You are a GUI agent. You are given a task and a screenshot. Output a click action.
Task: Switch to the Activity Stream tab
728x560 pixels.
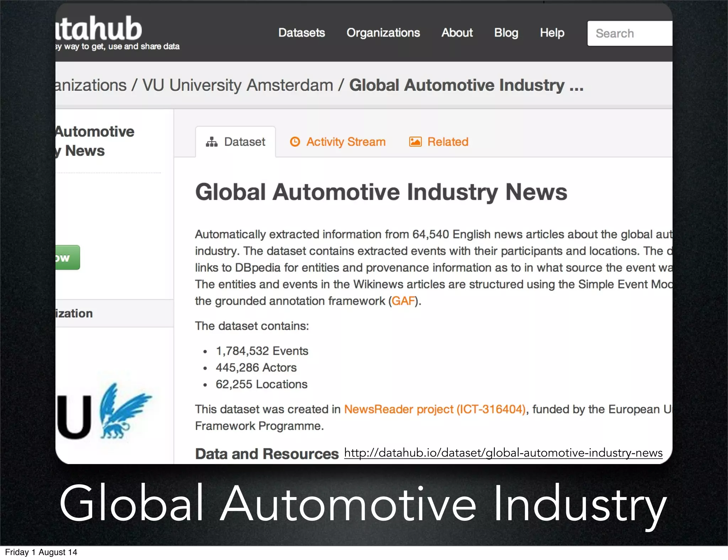click(x=338, y=142)
